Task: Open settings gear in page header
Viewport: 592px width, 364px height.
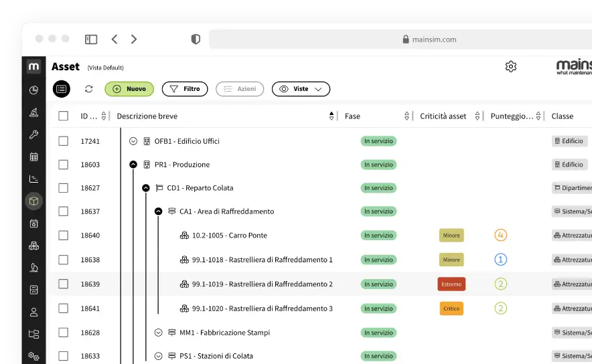Action: pyautogui.click(x=511, y=66)
